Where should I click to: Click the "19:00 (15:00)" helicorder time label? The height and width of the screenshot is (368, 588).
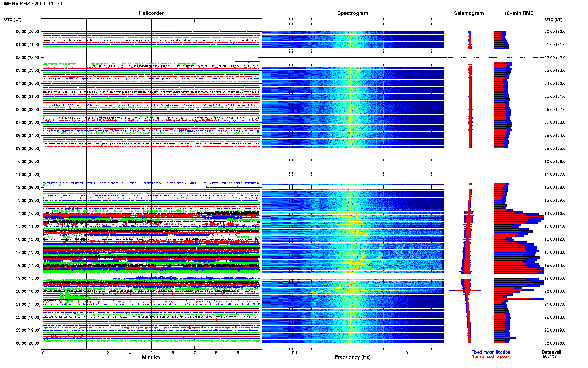click(28, 278)
